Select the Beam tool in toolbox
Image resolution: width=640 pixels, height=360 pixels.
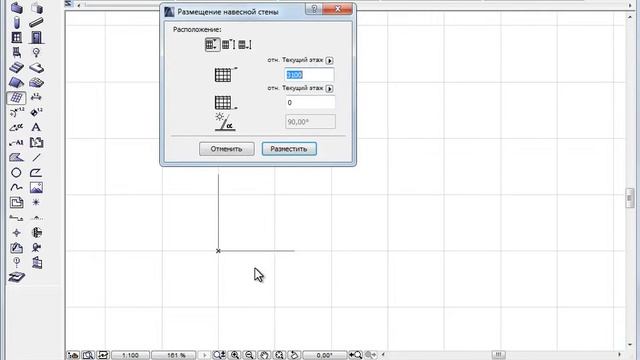click(x=36, y=22)
